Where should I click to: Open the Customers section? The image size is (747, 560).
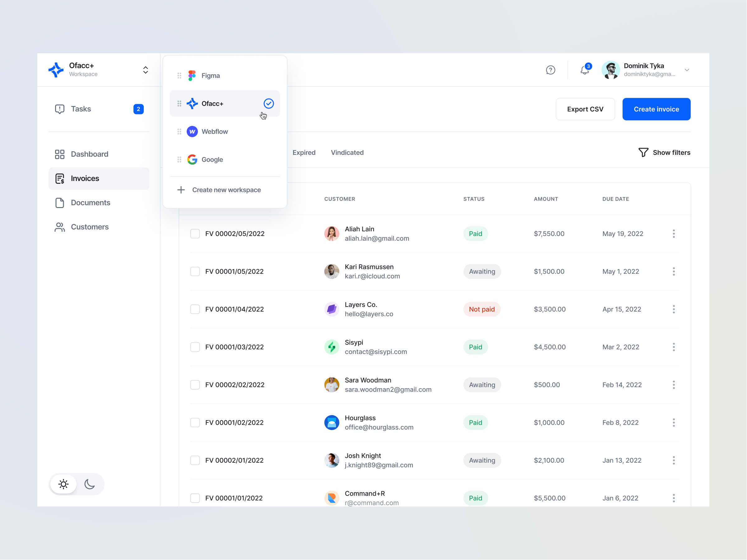pyautogui.click(x=90, y=226)
